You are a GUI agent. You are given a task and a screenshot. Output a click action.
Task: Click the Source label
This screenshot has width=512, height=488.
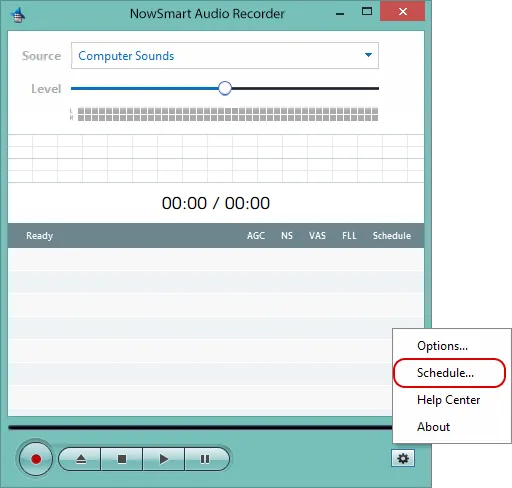[x=42, y=56]
